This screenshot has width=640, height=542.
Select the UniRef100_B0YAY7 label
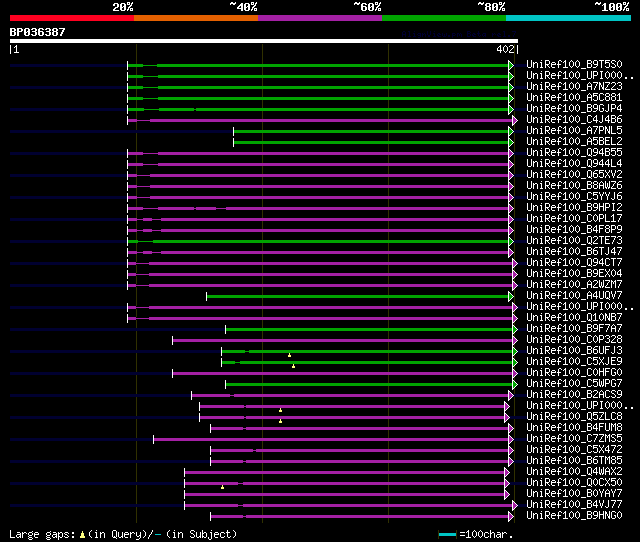click(574, 494)
